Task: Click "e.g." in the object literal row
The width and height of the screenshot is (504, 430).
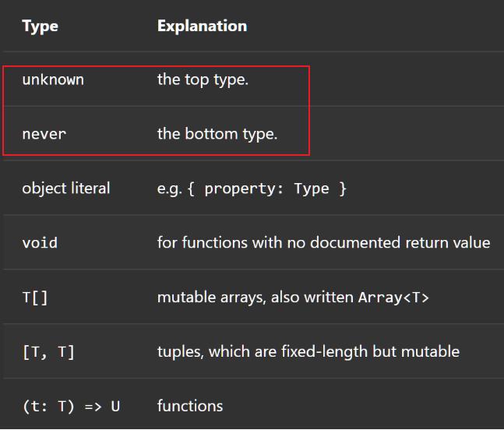Action: (x=169, y=189)
